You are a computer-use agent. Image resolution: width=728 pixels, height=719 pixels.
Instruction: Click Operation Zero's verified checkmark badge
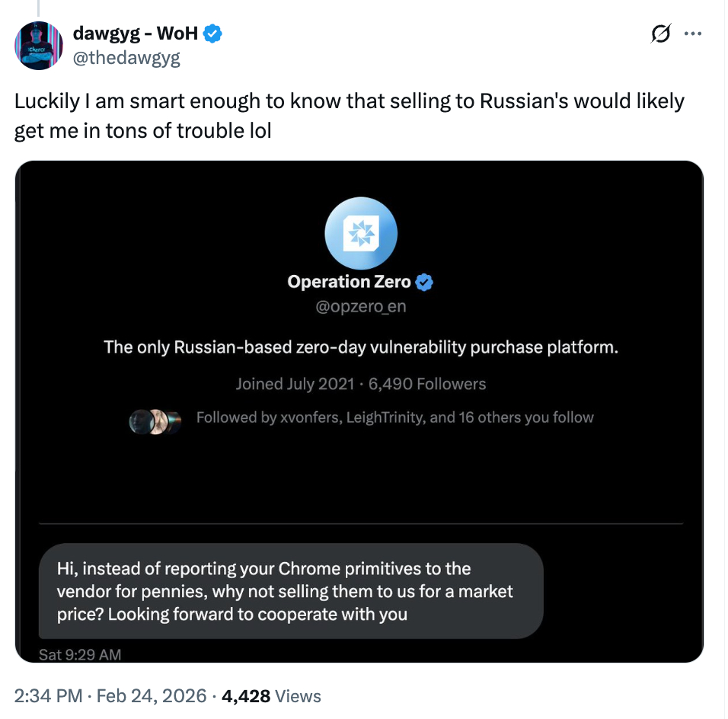click(x=425, y=283)
